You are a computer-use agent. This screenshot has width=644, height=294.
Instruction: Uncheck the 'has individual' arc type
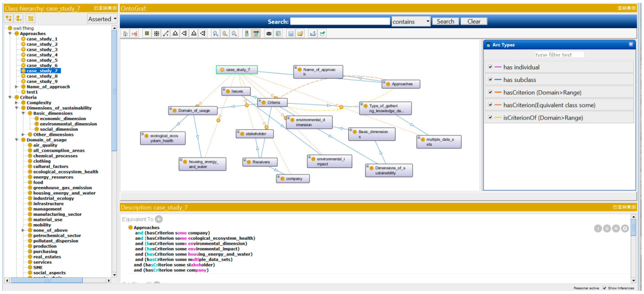pos(490,67)
